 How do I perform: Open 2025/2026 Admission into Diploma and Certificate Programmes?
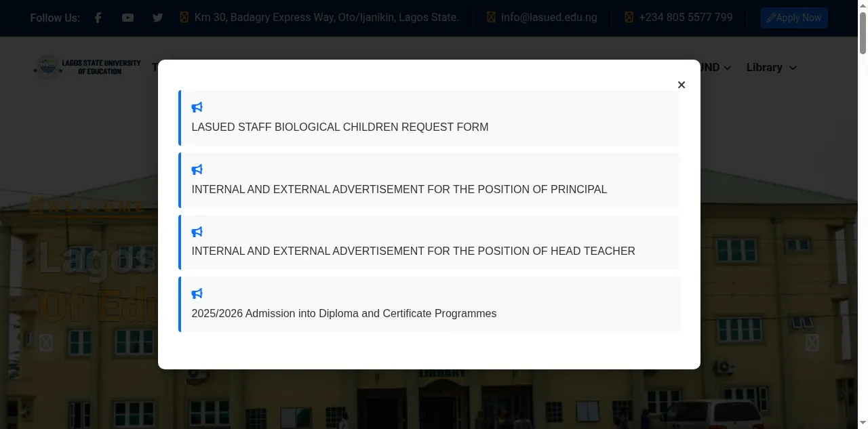point(344,313)
